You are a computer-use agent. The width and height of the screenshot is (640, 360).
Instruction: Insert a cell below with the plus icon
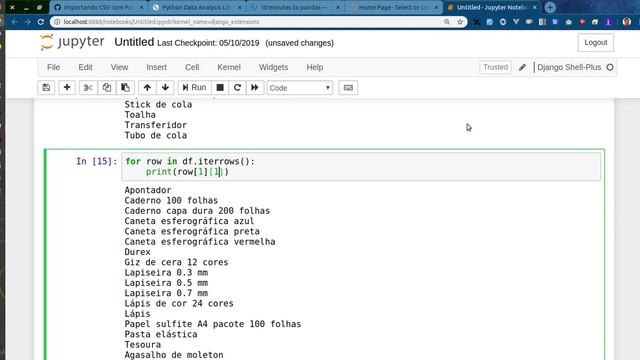coord(67,88)
